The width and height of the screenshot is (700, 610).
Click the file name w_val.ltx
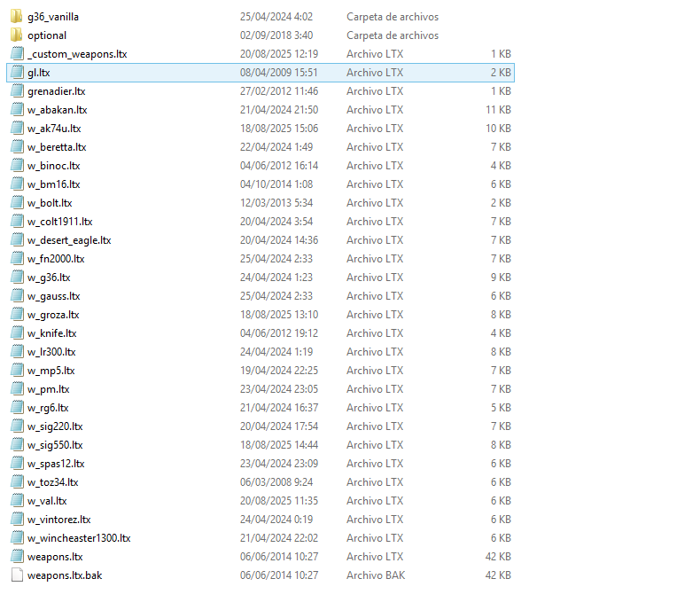[x=47, y=501]
